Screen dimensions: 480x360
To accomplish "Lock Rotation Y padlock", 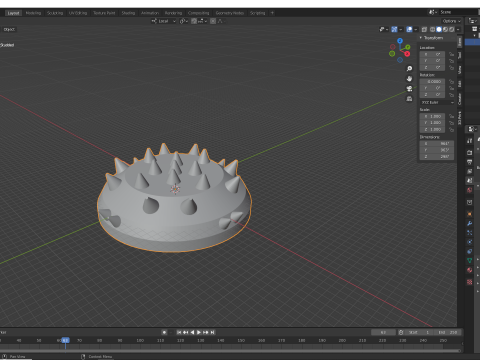I will pyautogui.click(x=451, y=88).
